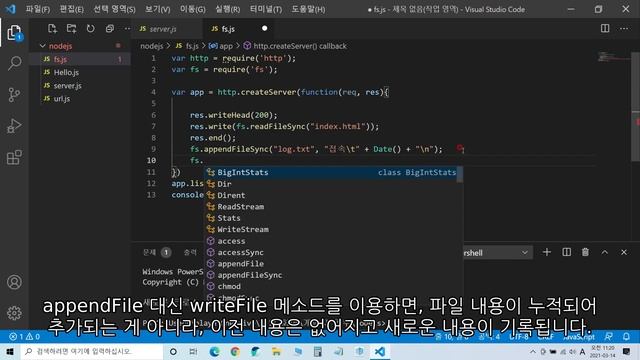
Task: Click app breadcrumb segment
Action: coord(221,46)
